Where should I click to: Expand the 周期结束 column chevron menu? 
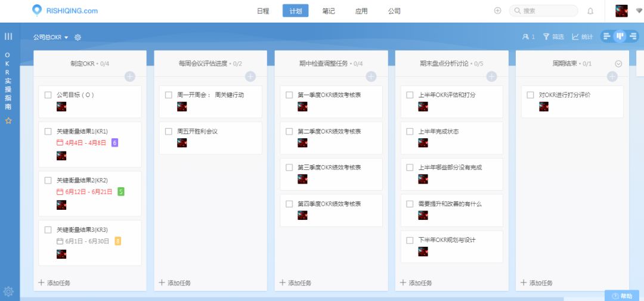click(618, 64)
